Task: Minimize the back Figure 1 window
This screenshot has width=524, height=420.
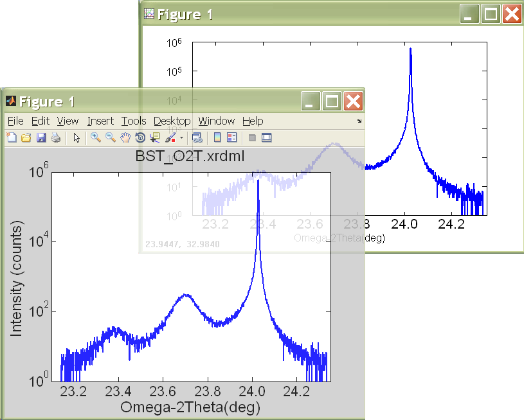Action: coord(469,13)
